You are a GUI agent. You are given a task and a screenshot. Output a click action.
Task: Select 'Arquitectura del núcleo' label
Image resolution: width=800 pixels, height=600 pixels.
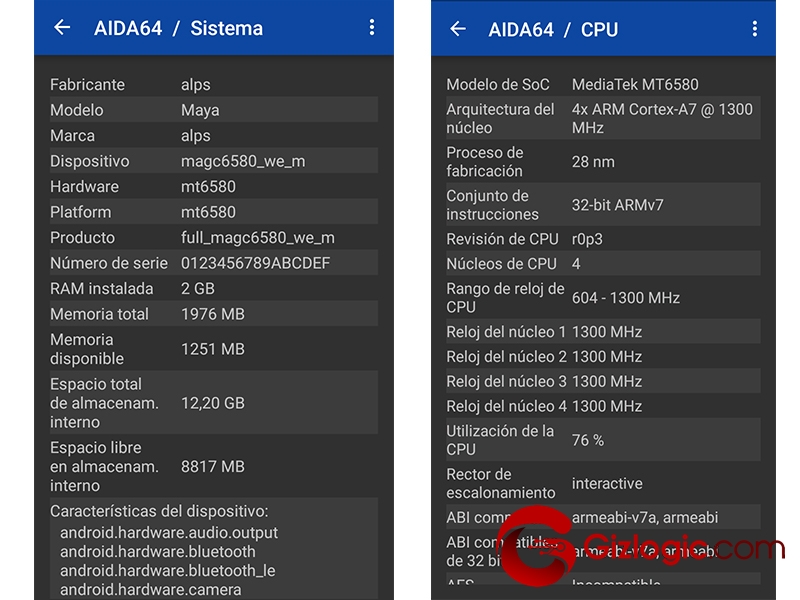(500, 118)
